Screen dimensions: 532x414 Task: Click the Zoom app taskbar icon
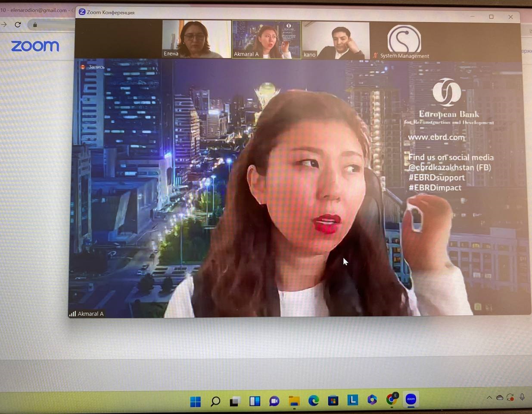[411, 399]
